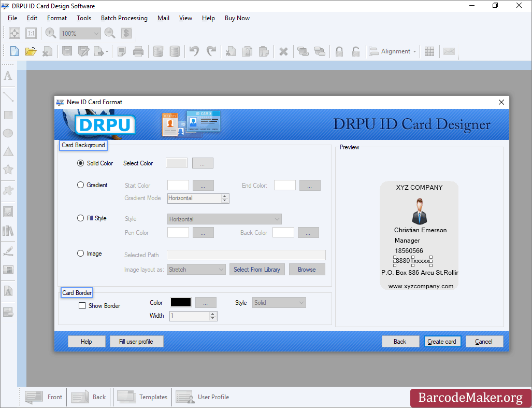Unlock object with open padlock icon

pos(355,51)
